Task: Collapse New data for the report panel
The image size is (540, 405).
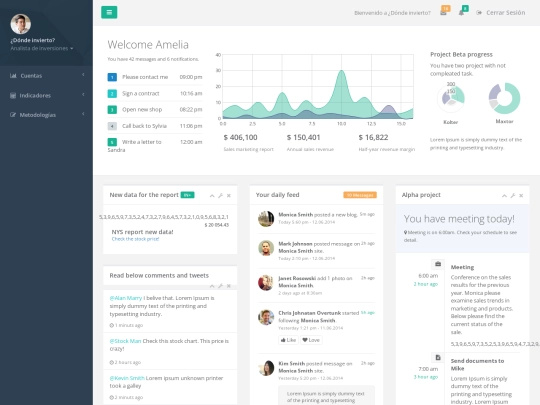Action: point(212,196)
